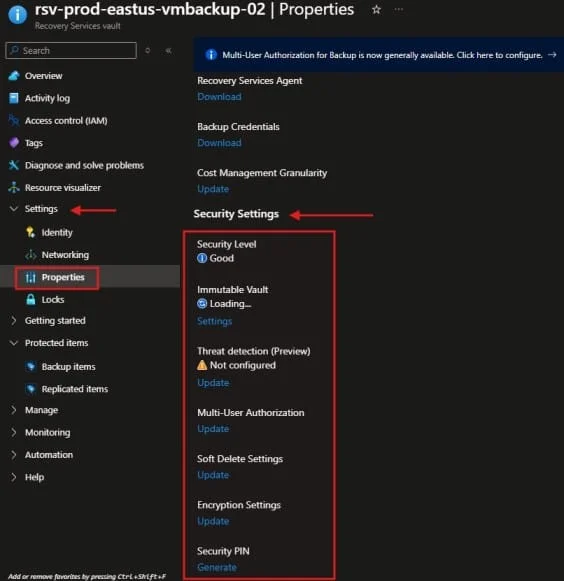
Task: Open the Activity log page
Action: click(47, 99)
